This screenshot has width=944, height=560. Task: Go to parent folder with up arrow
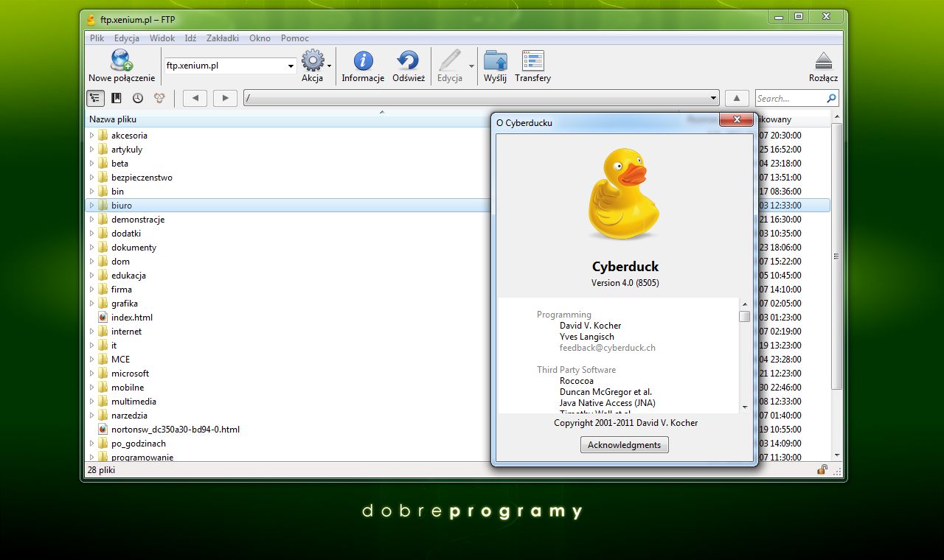pyautogui.click(x=737, y=98)
